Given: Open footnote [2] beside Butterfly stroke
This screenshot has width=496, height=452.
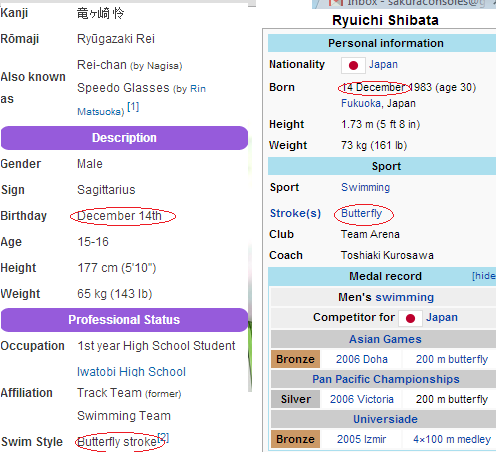Looking at the screenshot, I should [164, 437].
